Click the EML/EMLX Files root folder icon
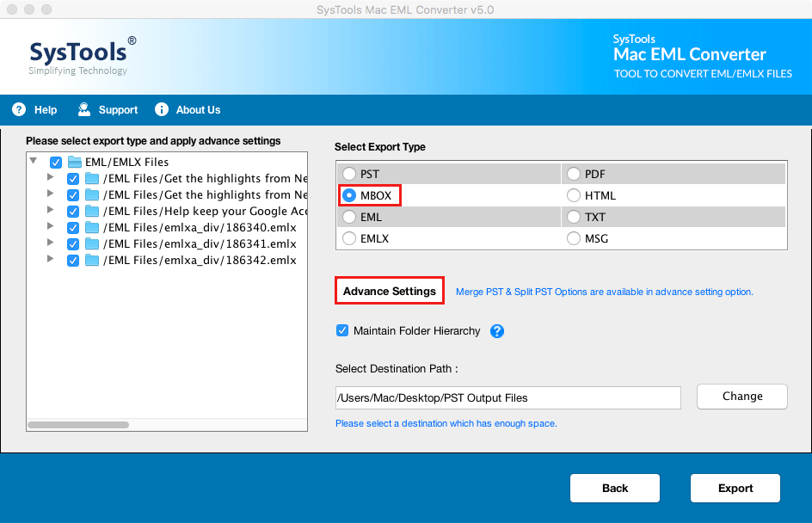This screenshot has width=812, height=523. pyautogui.click(x=75, y=162)
